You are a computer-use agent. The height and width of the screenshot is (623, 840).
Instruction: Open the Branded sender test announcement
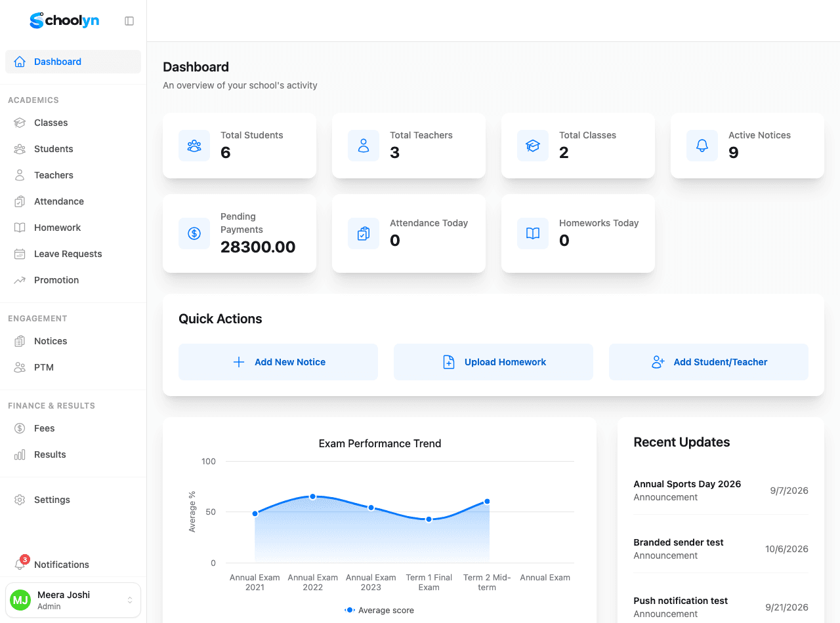point(721,549)
